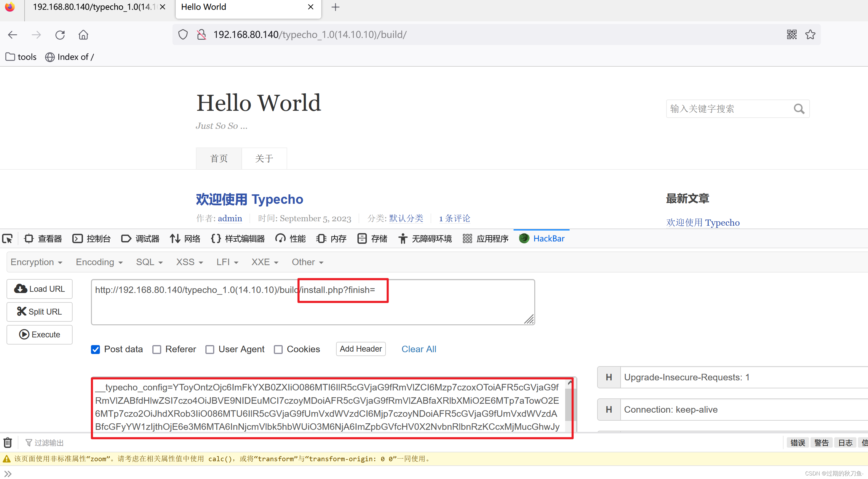Expand the XSS dropdown menu
Image resolution: width=868 pixels, height=479 pixels.
(189, 262)
